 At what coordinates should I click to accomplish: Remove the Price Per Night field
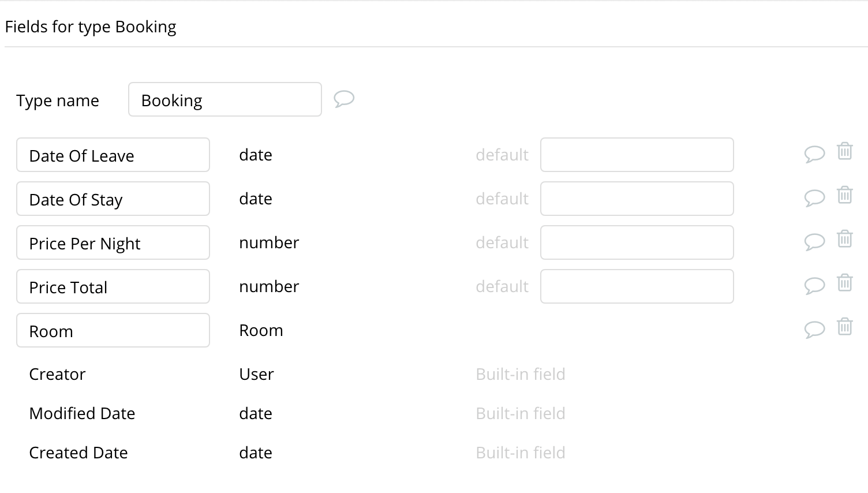coord(845,238)
